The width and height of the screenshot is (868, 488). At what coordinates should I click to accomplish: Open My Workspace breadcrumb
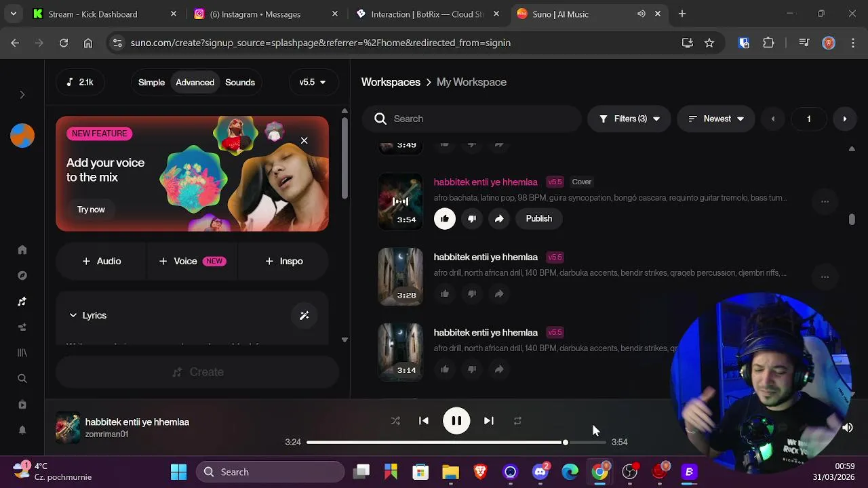coord(471,82)
